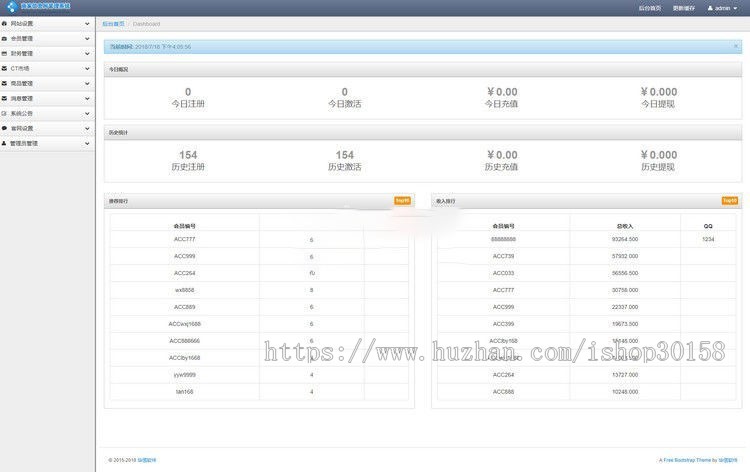This screenshot has height=472, width=750.
Task: Expand the 消息管理 menu chevron
Action: [87, 98]
